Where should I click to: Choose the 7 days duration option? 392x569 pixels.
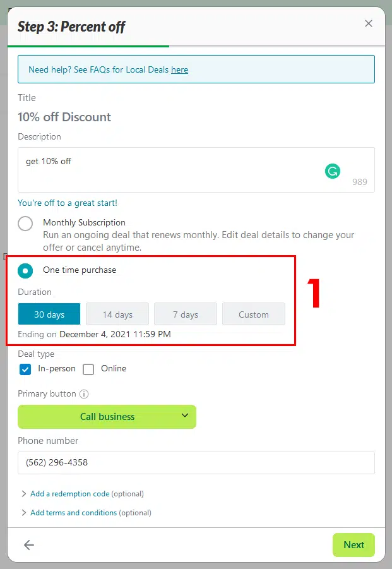[x=186, y=314]
